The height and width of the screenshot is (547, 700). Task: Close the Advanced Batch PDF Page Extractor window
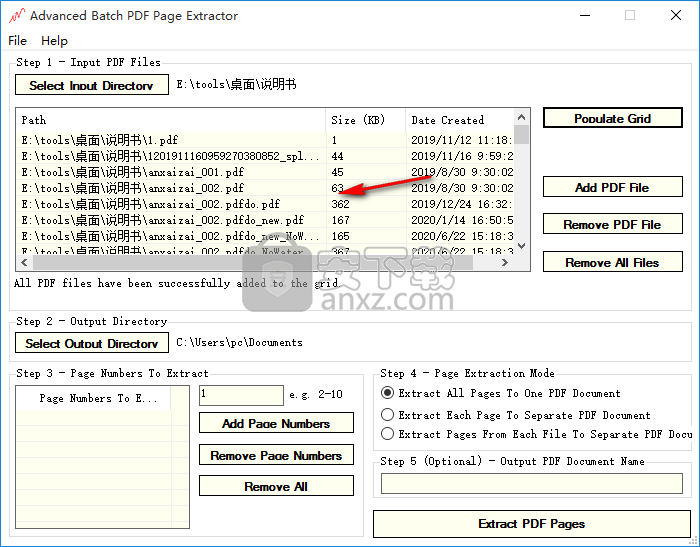pos(676,16)
